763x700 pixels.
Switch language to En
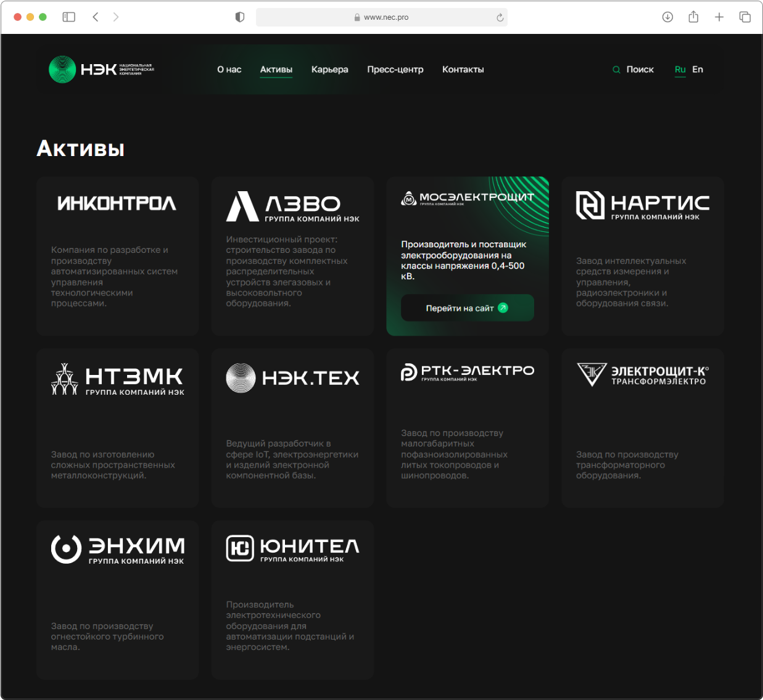(698, 70)
